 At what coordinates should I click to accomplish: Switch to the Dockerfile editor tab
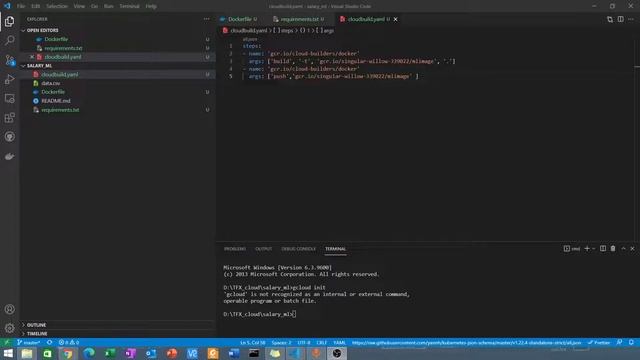pos(239,19)
